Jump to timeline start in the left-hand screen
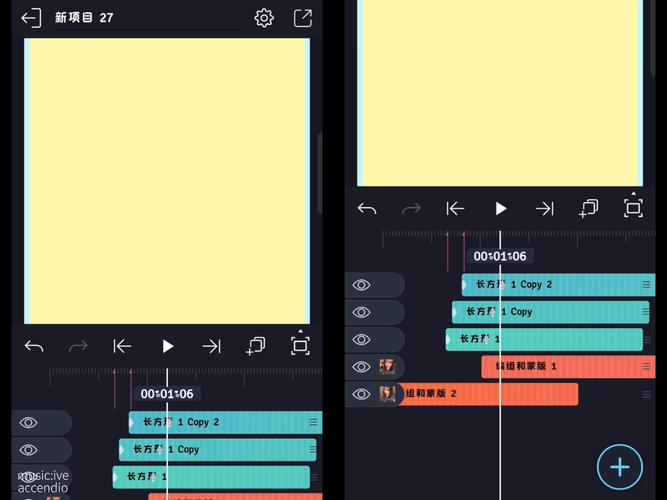Viewport: 667px width, 500px height. [122, 346]
